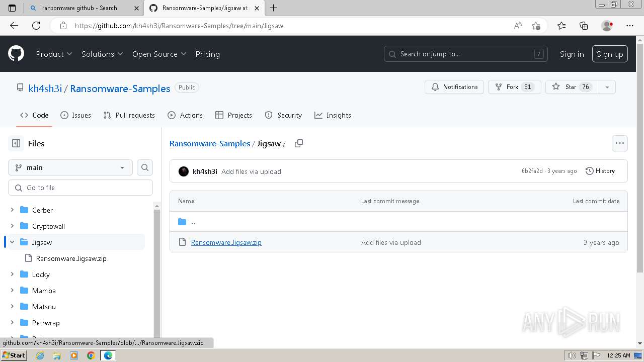Click Ransomware-Samples breadcrumb link
644x362 pixels.
[x=210, y=143]
